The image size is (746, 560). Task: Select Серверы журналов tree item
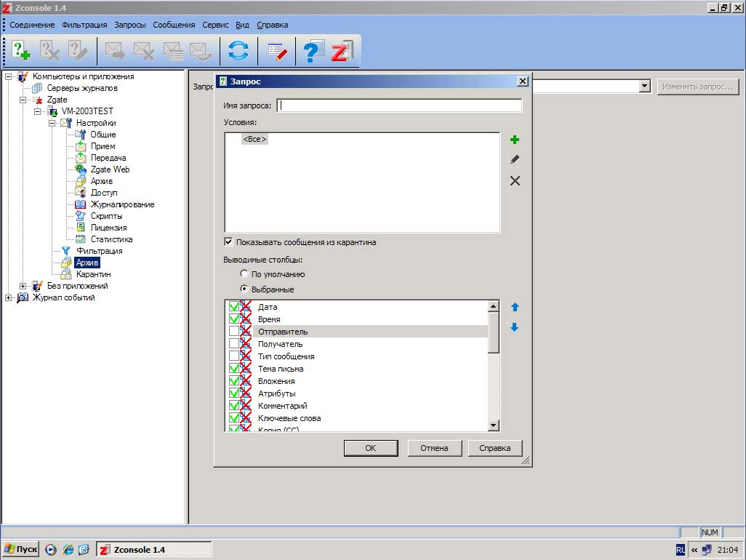pyautogui.click(x=82, y=88)
